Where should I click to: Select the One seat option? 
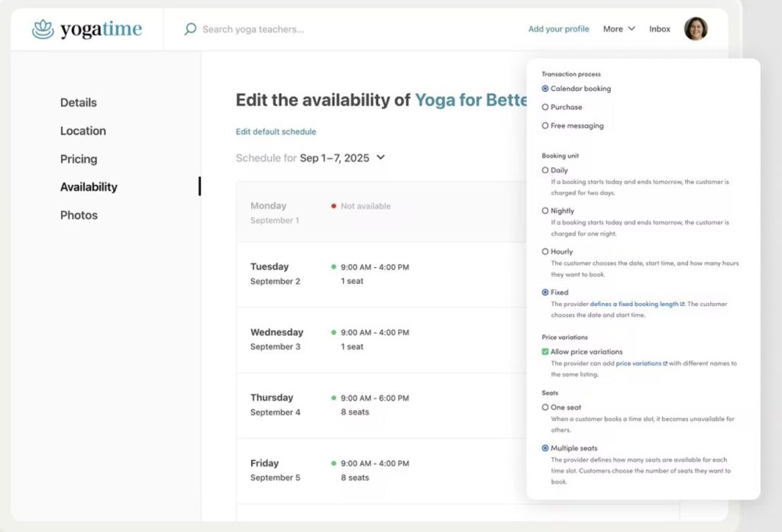[545, 408]
